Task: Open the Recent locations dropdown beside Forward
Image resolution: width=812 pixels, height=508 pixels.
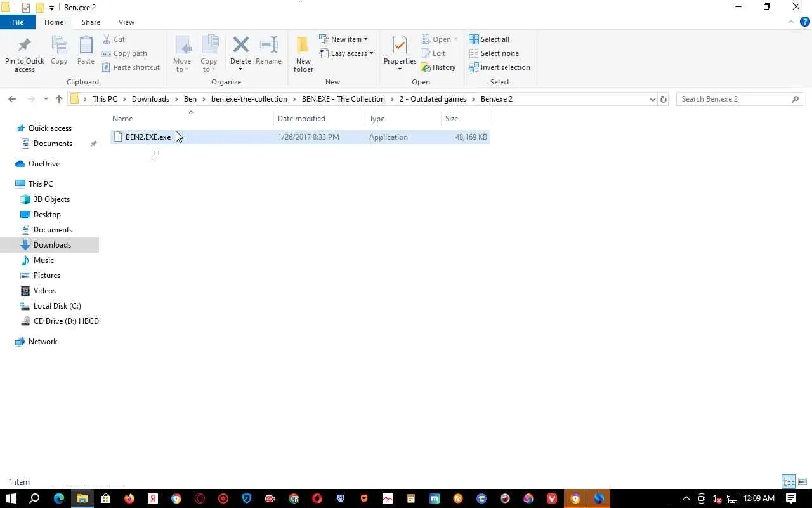Action: tap(46, 99)
